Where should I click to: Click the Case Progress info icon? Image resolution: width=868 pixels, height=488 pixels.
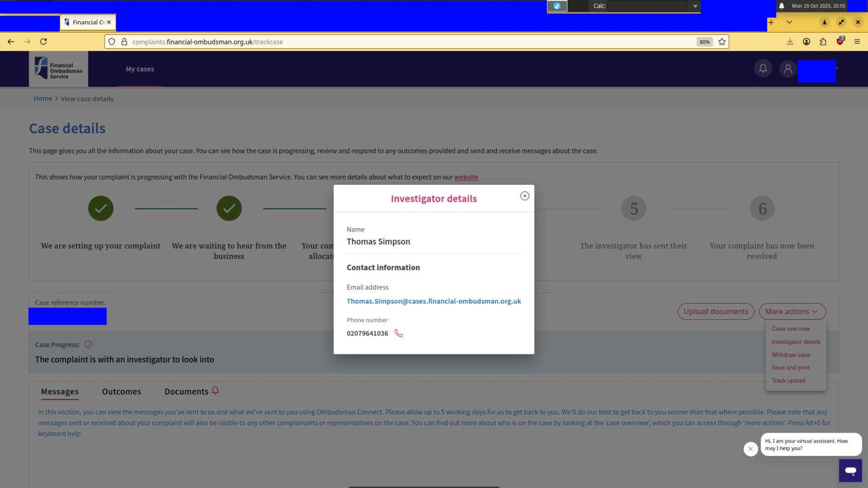coord(88,344)
